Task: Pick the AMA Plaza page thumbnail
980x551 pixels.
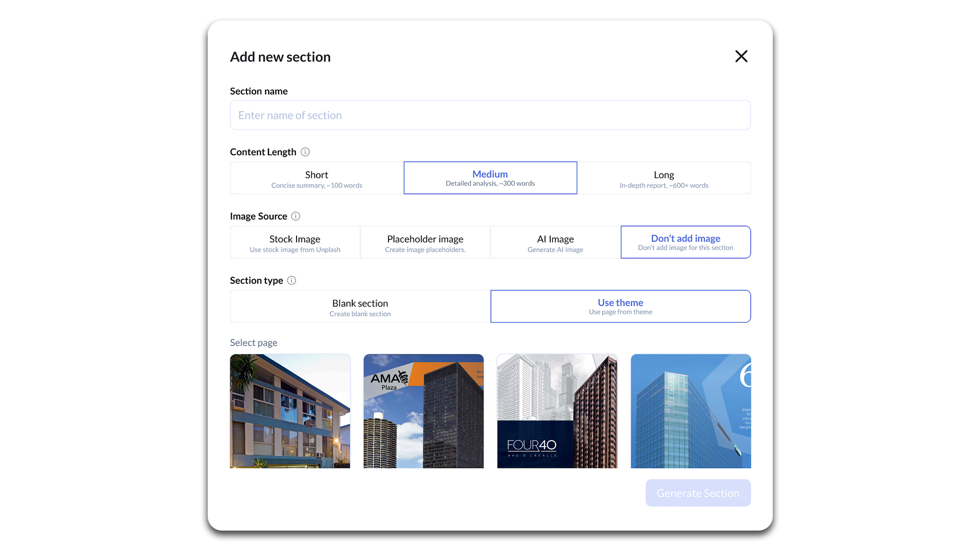Action: click(423, 411)
